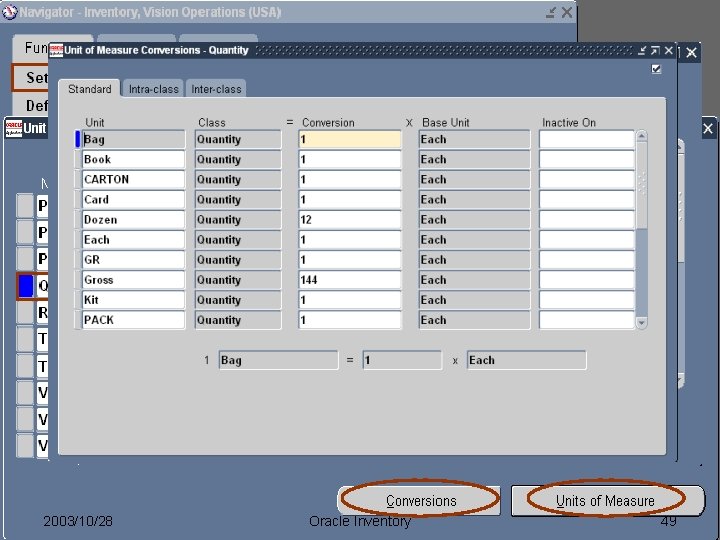
Task: Minimize the Unit of Measure Conversions window
Action: coord(641,51)
